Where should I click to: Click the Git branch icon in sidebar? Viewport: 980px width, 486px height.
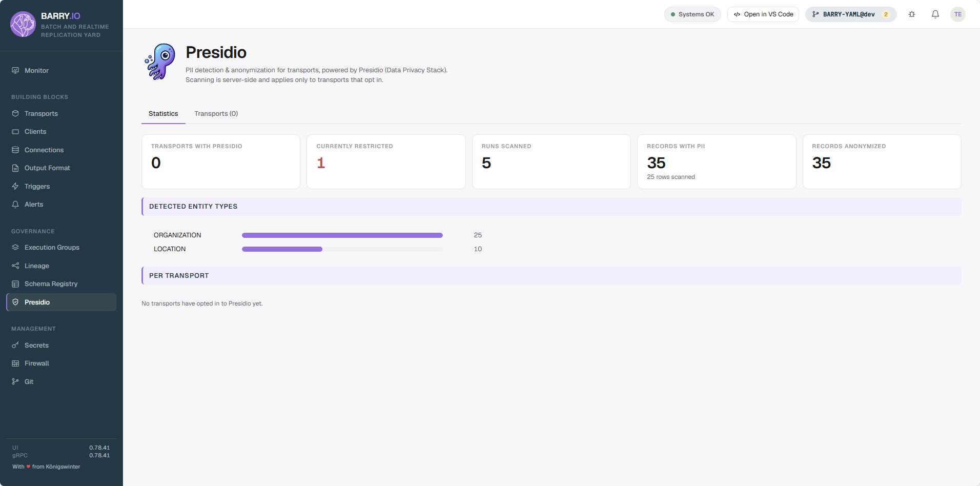pos(15,381)
